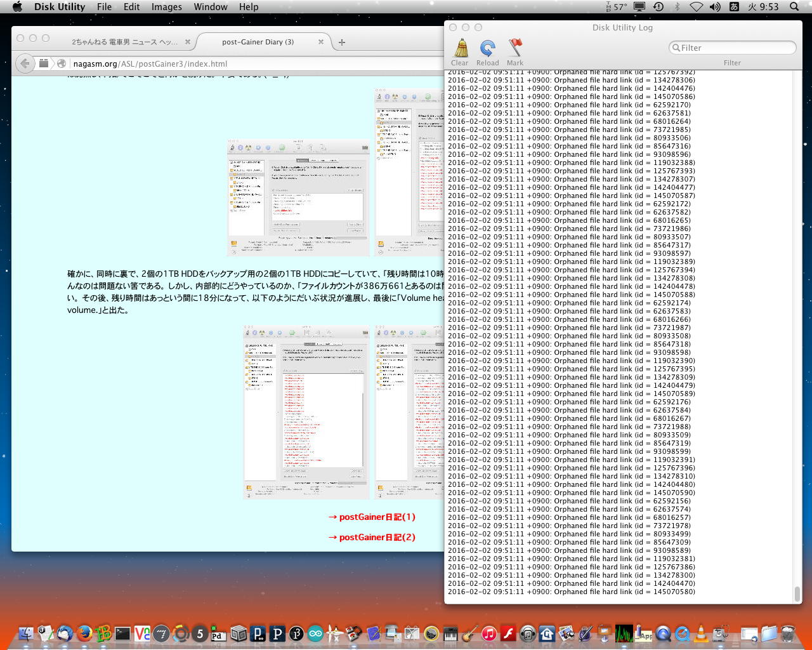The height and width of the screenshot is (650, 812).
Task: Select log line with id 73721987
Action: (570, 328)
